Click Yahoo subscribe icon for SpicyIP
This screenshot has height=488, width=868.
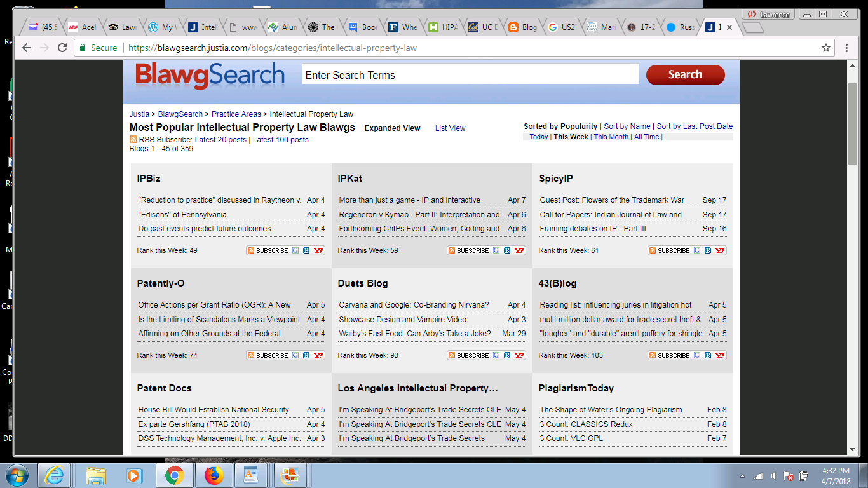click(x=719, y=250)
